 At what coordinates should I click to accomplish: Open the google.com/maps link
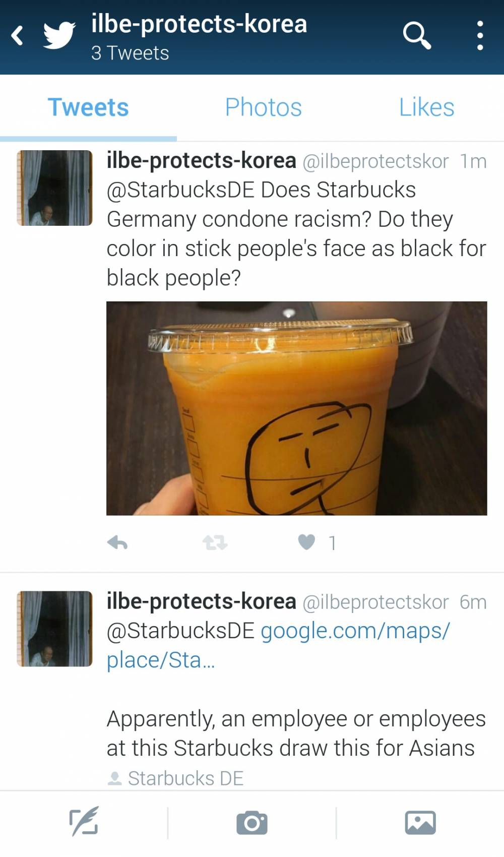(x=278, y=645)
